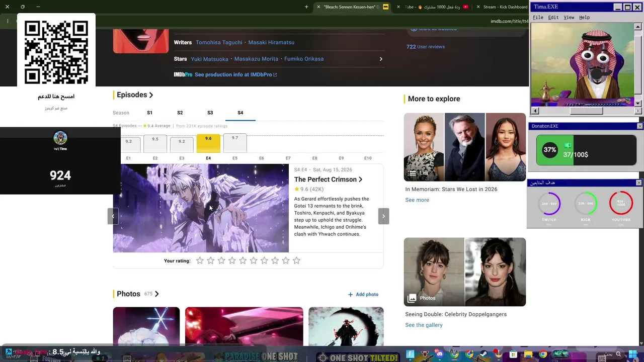This screenshot has height=362, width=644.
Task: Click the List icon on In Memoriam card
Action: pos(412,173)
